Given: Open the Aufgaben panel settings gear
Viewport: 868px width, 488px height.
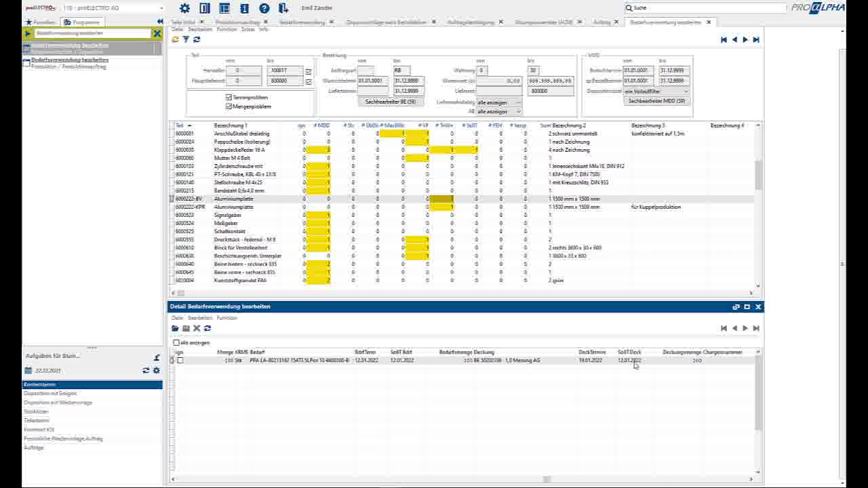Looking at the screenshot, I should 157,371.
